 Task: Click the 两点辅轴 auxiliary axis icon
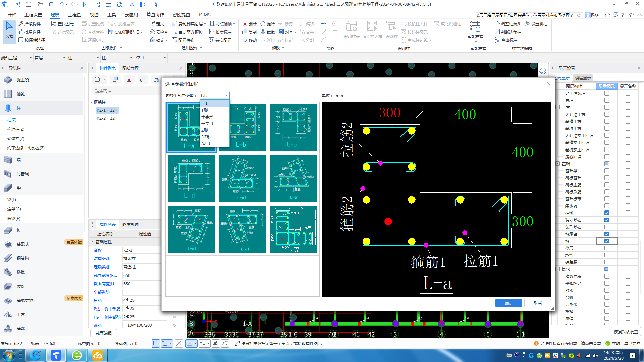[x=212, y=24]
